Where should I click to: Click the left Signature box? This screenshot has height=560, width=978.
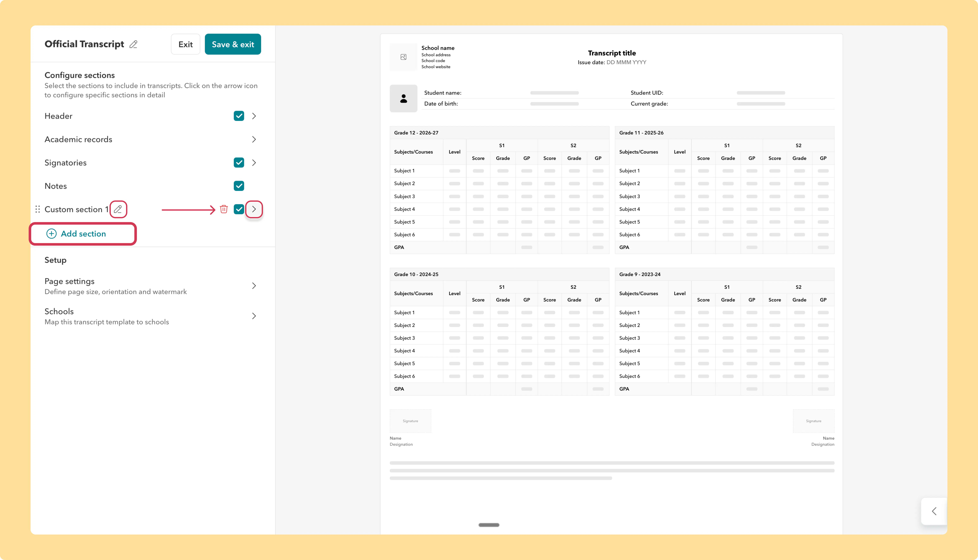click(x=411, y=421)
